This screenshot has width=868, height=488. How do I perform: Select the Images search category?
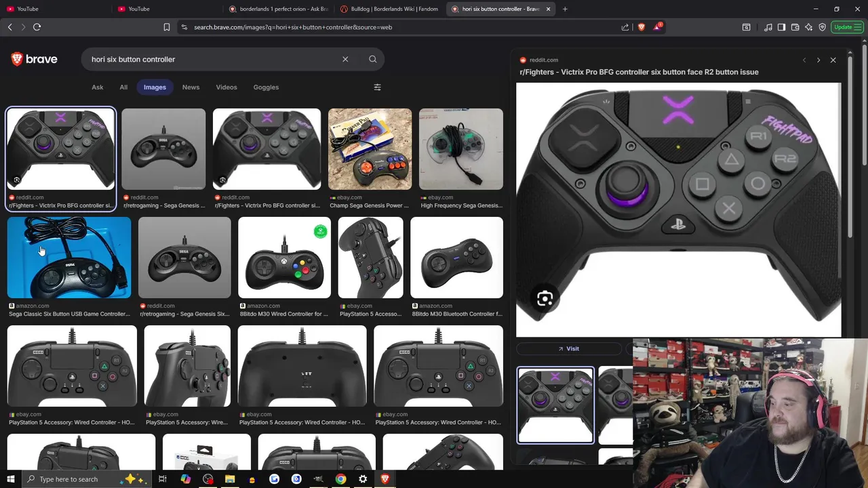(x=155, y=87)
